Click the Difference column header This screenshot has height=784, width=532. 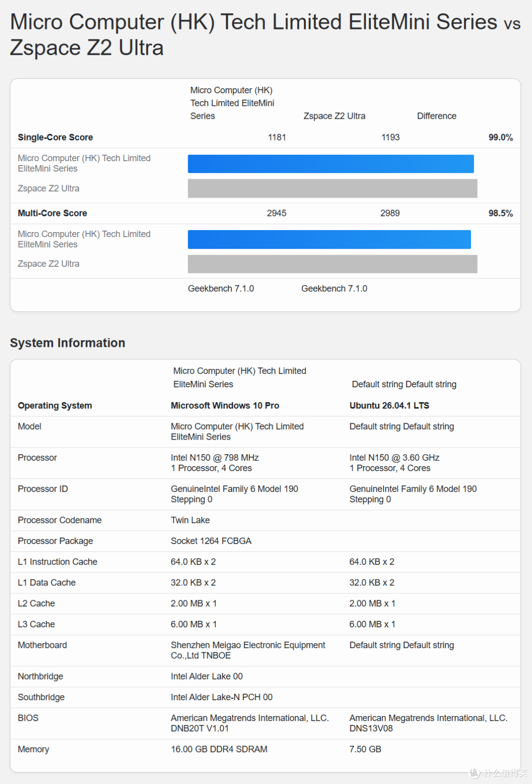click(436, 116)
